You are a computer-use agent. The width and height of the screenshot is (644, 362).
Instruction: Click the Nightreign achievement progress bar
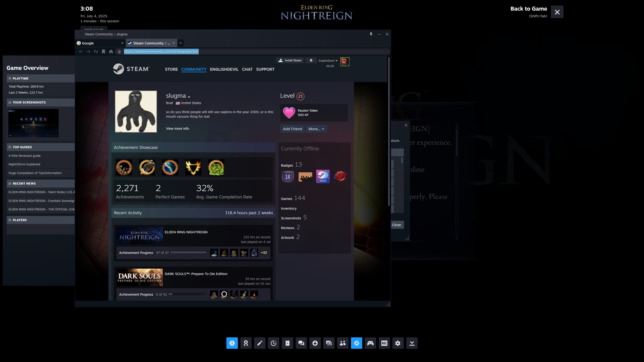coord(189,253)
